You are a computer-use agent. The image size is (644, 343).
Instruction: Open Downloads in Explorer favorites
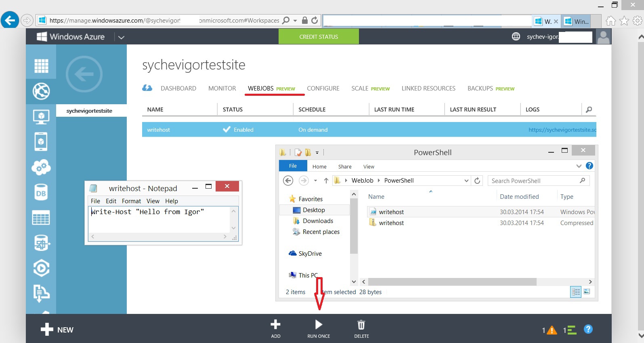click(318, 221)
